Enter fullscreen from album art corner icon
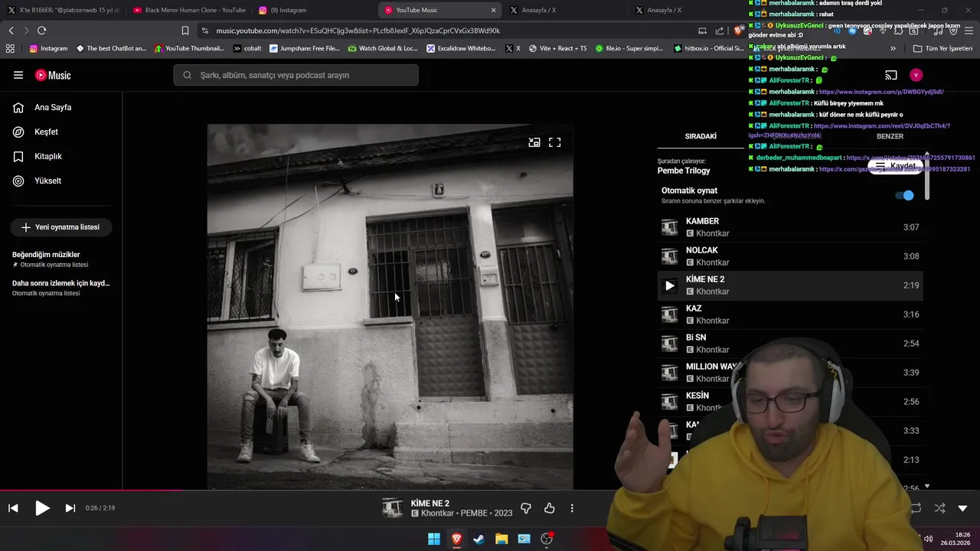 pyautogui.click(x=555, y=142)
